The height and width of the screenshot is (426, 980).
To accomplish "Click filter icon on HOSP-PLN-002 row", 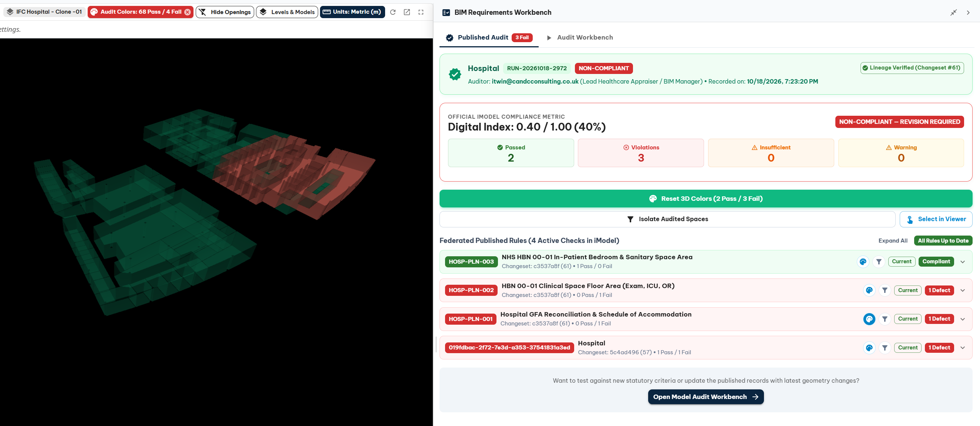I will pos(885,291).
